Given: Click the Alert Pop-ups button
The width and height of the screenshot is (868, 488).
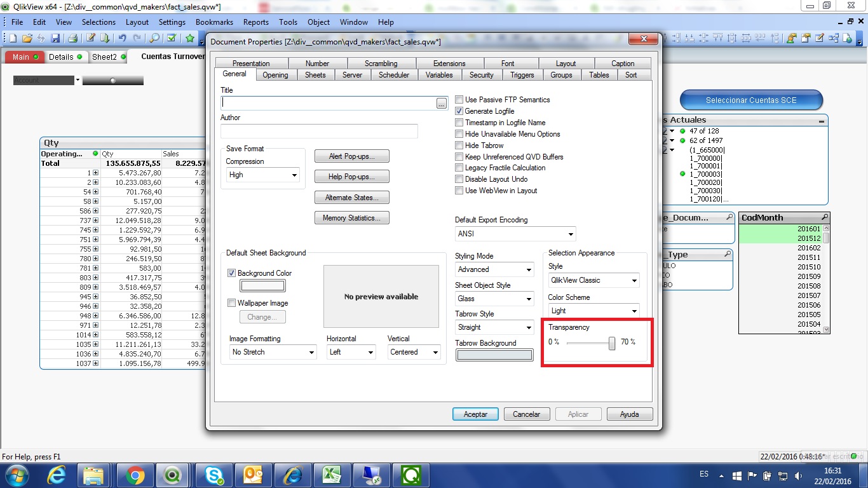Looking at the screenshot, I should tap(351, 156).
